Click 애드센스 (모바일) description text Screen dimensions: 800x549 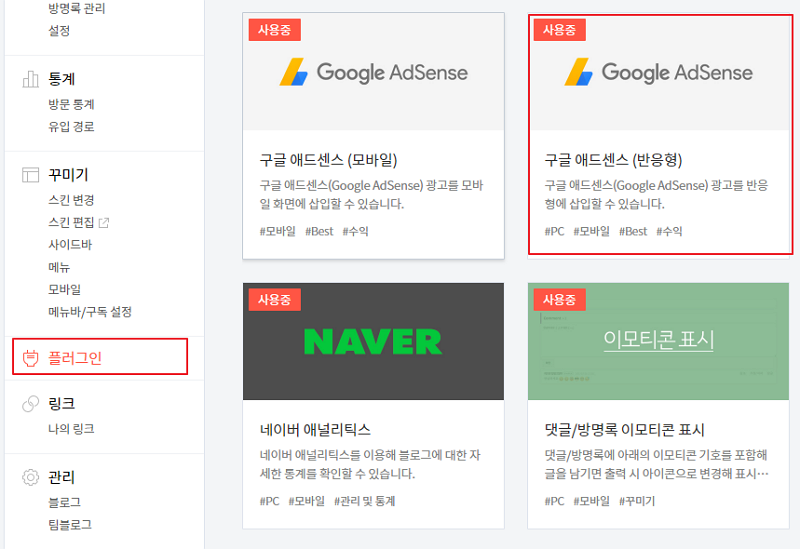371,194
